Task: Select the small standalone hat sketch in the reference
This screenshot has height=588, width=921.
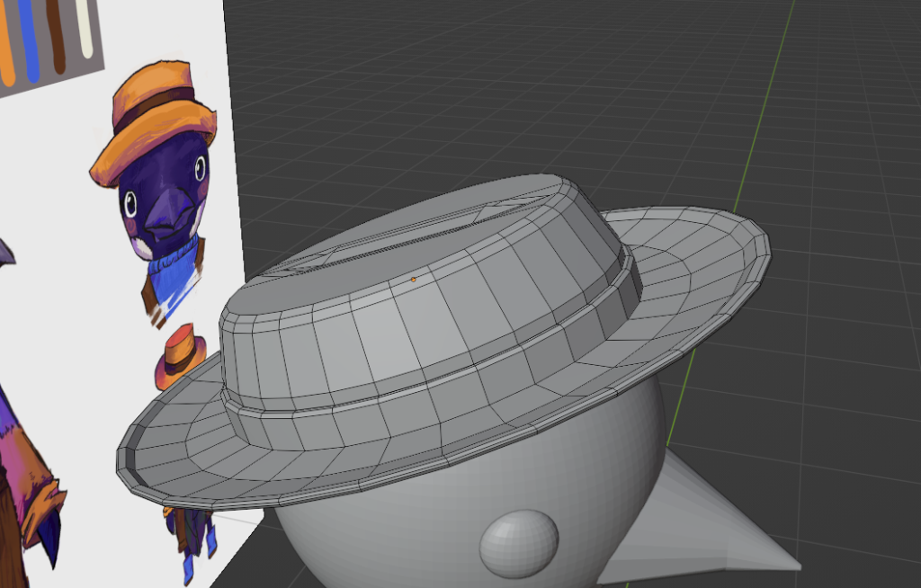Action: pyautogui.click(x=178, y=353)
